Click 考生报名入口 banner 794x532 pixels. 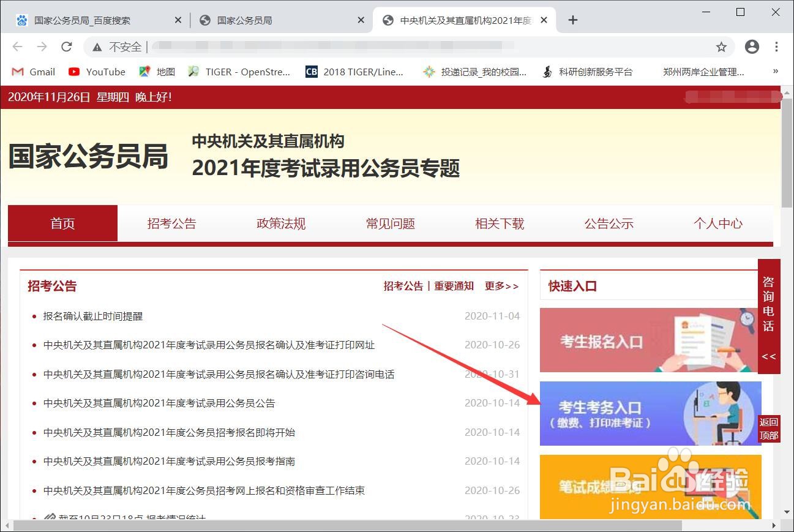(649, 340)
